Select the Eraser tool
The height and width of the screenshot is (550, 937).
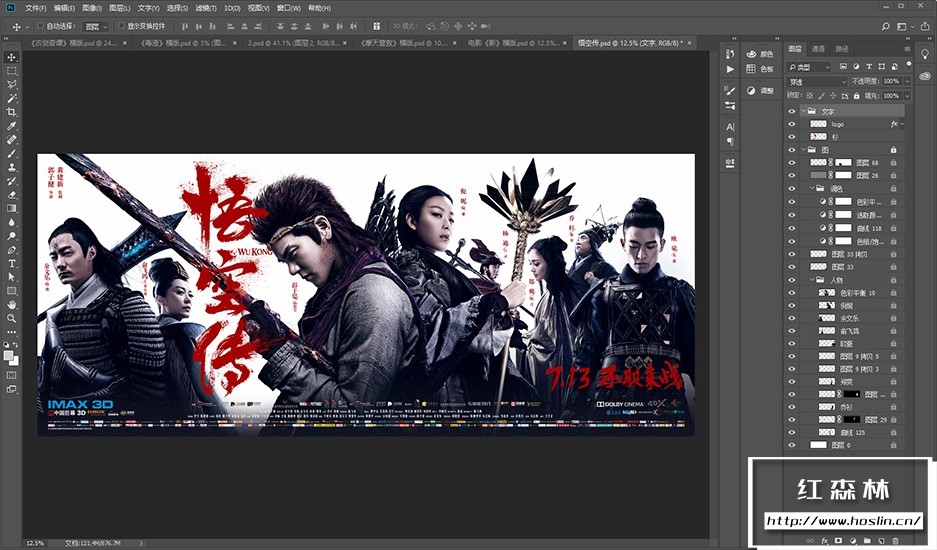coord(11,195)
